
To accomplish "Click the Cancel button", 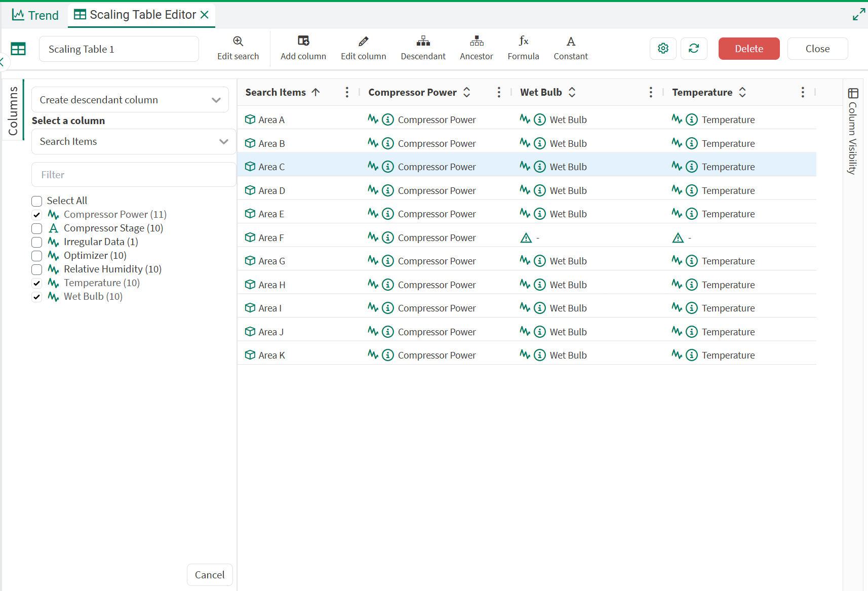I will coord(210,575).
